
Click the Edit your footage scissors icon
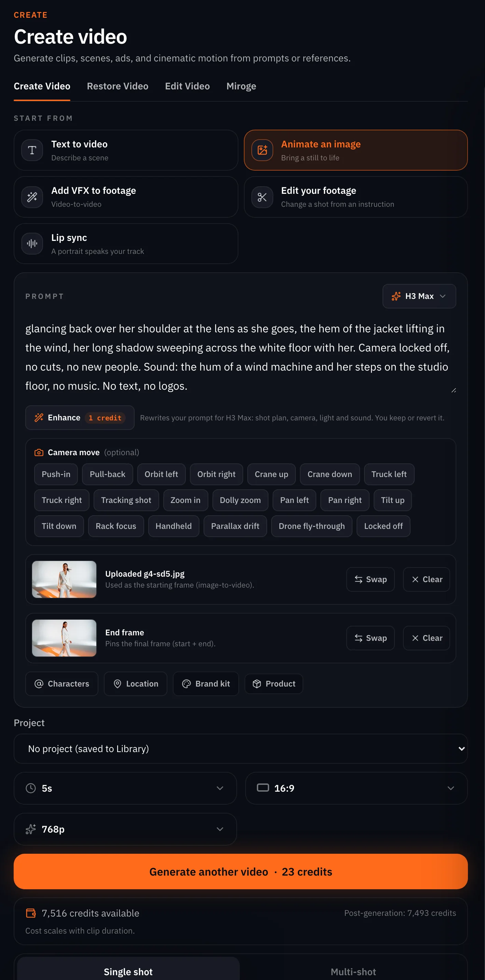(262, 197)
